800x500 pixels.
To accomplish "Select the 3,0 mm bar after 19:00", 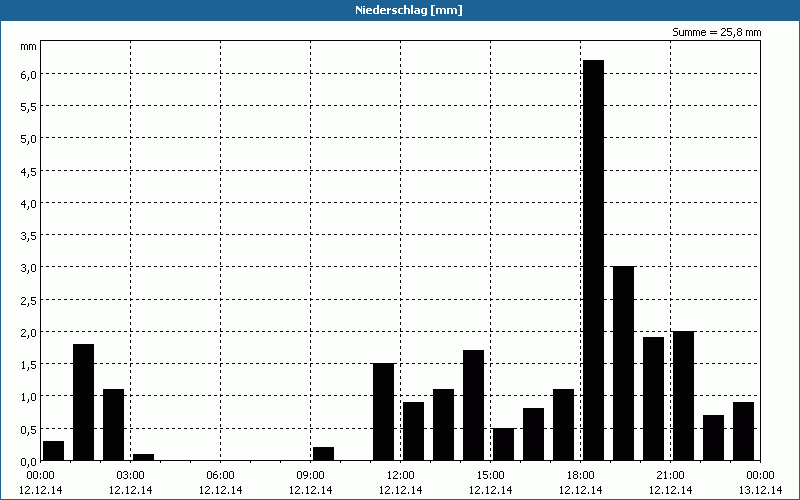I will click(x=623, y=363).
